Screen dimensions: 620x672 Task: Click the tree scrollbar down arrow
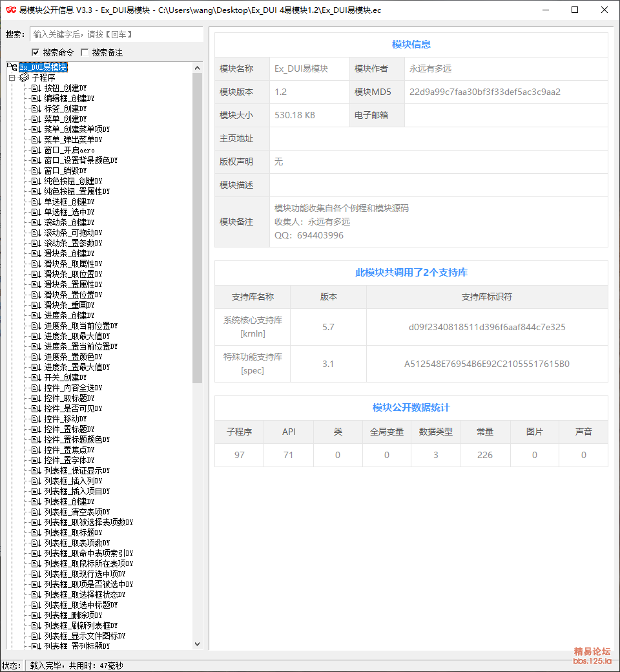point(198,644)
